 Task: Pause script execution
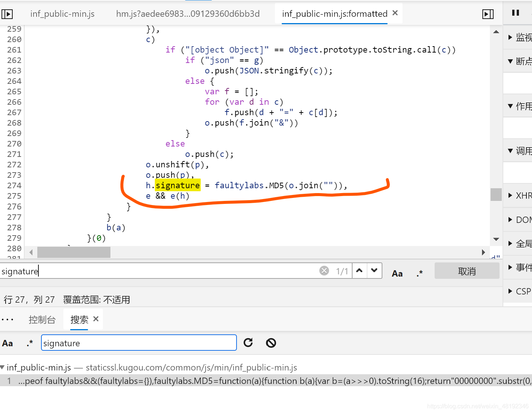pyautogui.click(x=516, y=13)
